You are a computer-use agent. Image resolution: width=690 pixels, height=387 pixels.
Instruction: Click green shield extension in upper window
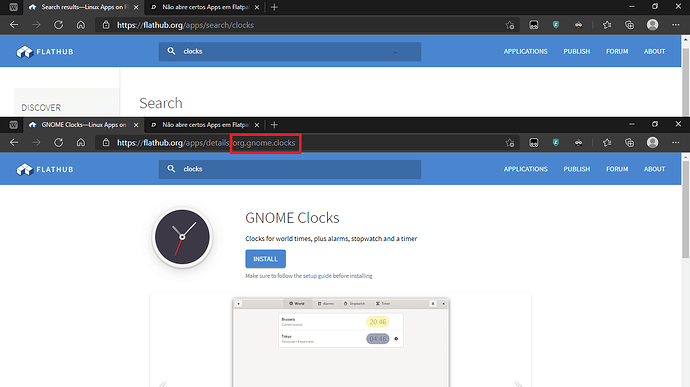[x=556, y=25]
